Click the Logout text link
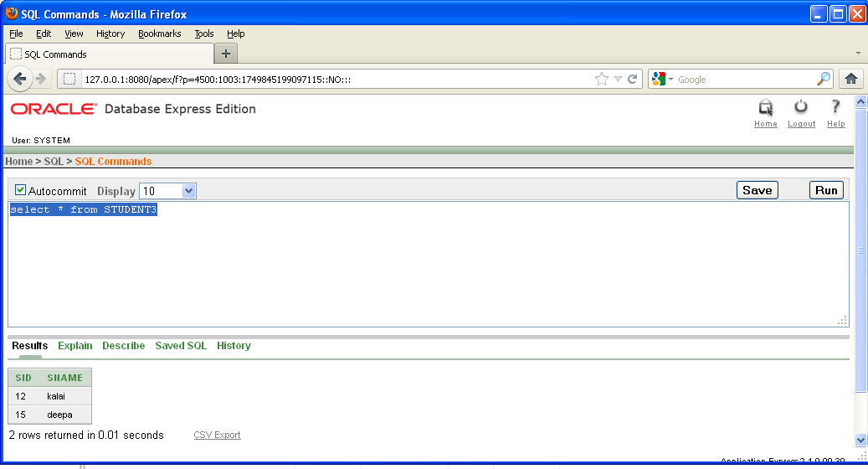This screenshot has width=868, height=469. click(x=802, y=123)
